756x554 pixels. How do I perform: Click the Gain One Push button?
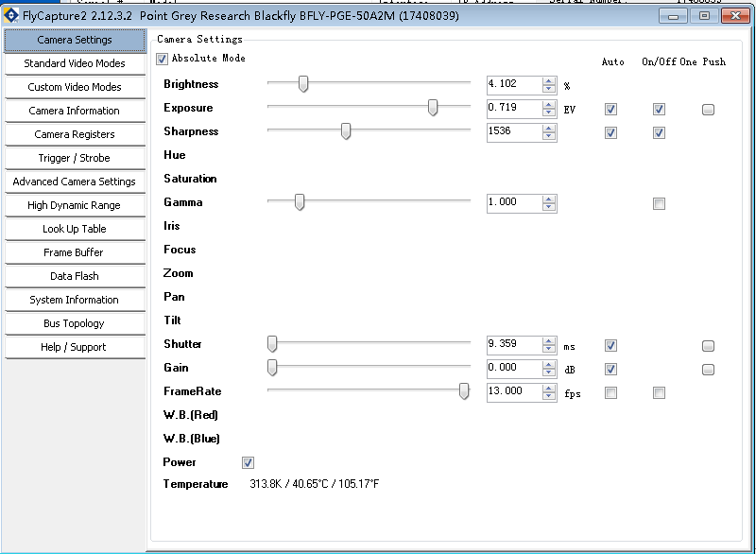(x=708, y=370)
